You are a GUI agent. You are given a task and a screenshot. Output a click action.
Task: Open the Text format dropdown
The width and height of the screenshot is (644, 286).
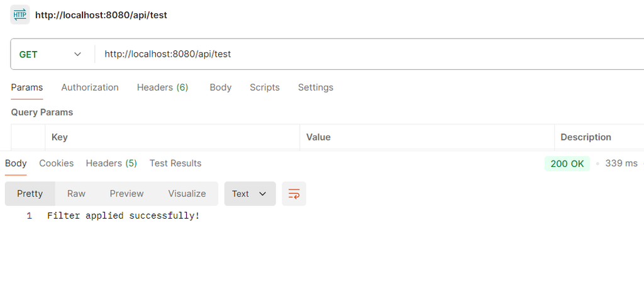250,194
